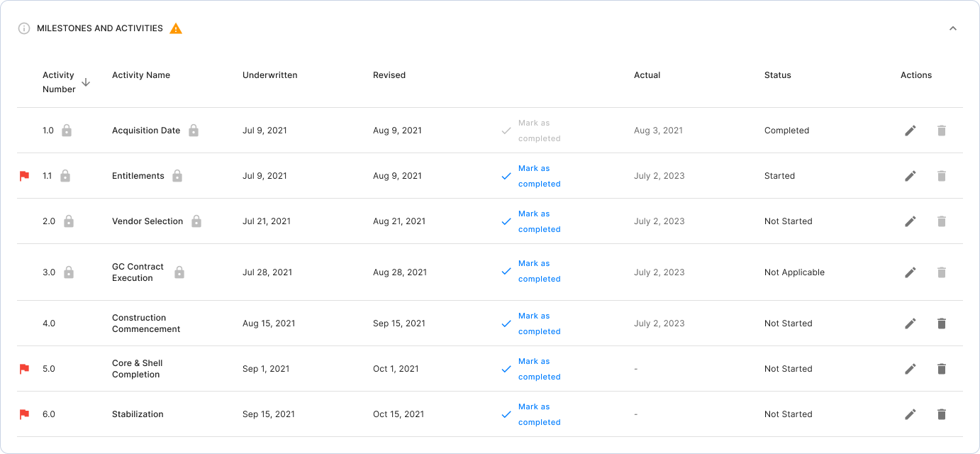Edit the Stabilization row
This screenshot has width=980, height=454.
tap(911, 414)
